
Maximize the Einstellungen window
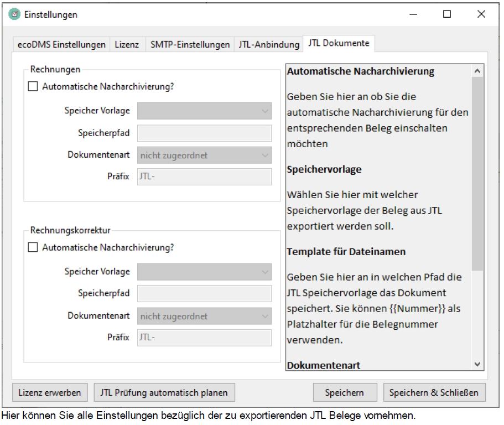click(x=447, y=14)
